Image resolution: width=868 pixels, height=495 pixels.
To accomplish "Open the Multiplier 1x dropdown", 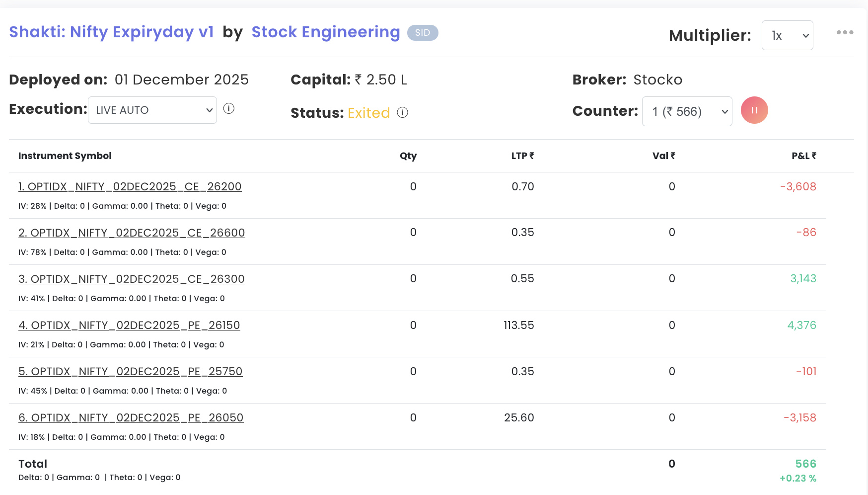I will pos(787,35).
